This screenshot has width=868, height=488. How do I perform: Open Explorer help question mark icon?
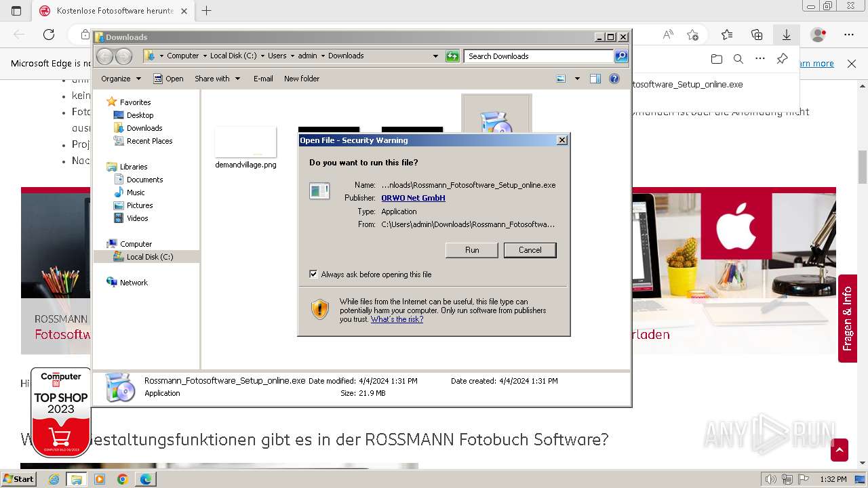(x=614, y=79)
